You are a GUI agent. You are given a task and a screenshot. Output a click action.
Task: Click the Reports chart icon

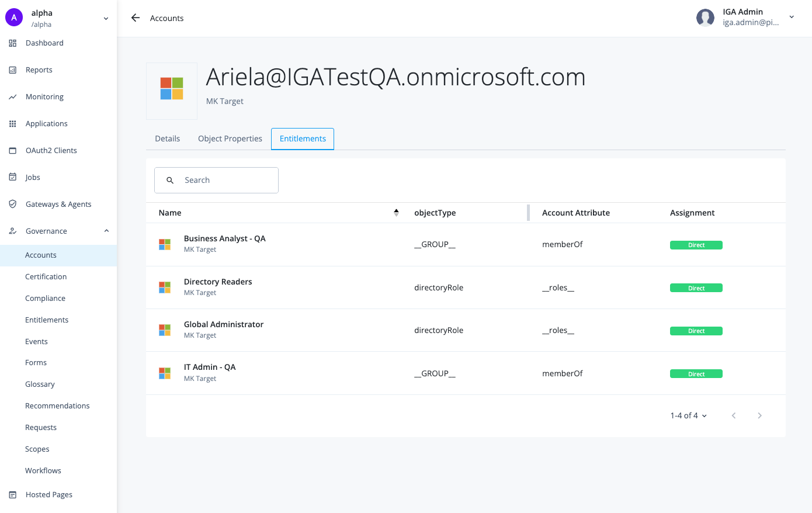(13, 70)
